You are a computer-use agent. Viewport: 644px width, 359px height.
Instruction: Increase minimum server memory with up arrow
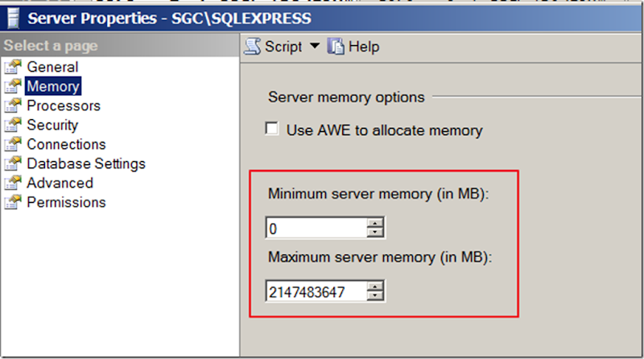pyautogui.click(x=375, y=225)
